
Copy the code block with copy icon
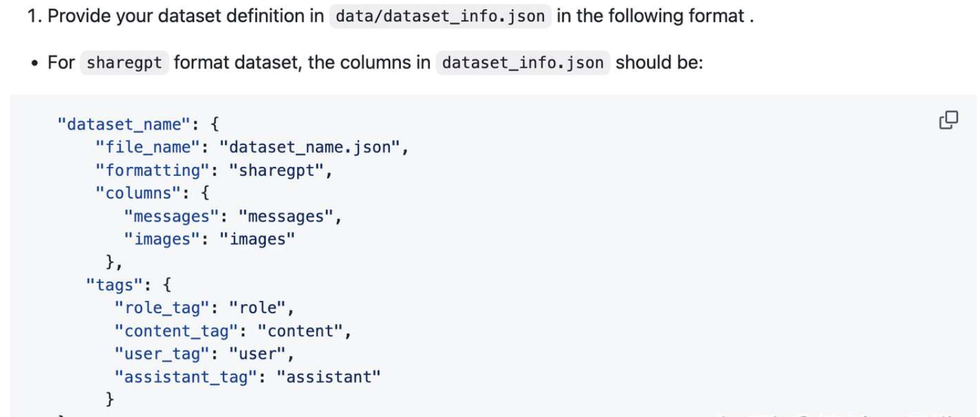(x=948, y=120)
